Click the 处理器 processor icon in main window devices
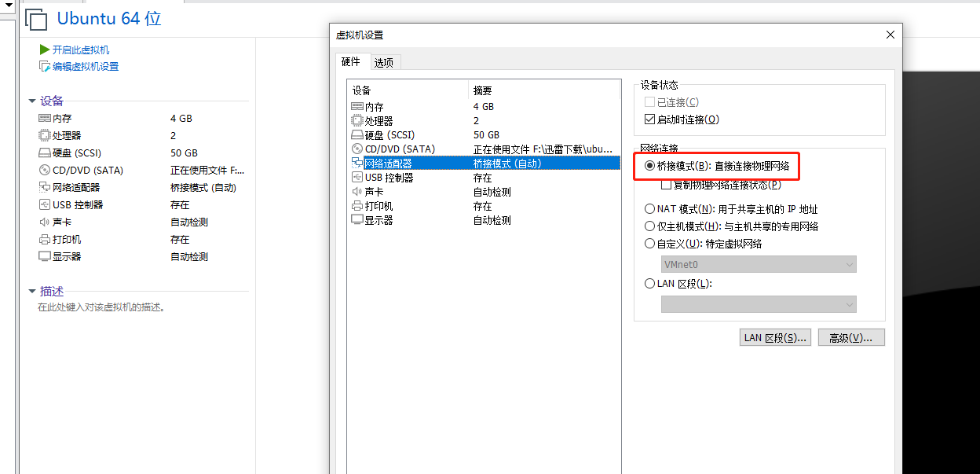The image size is (980, 474). [44, 135]
